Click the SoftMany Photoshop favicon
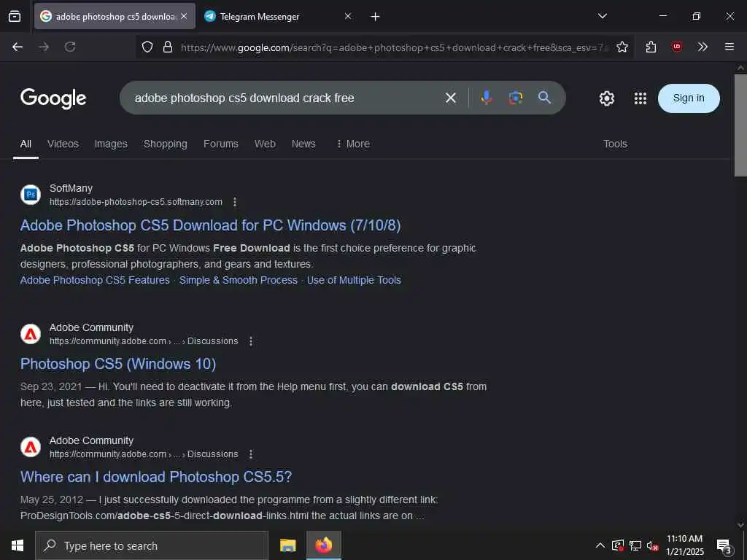Viewport: 747px width, 560px height. tap(31, 195)
